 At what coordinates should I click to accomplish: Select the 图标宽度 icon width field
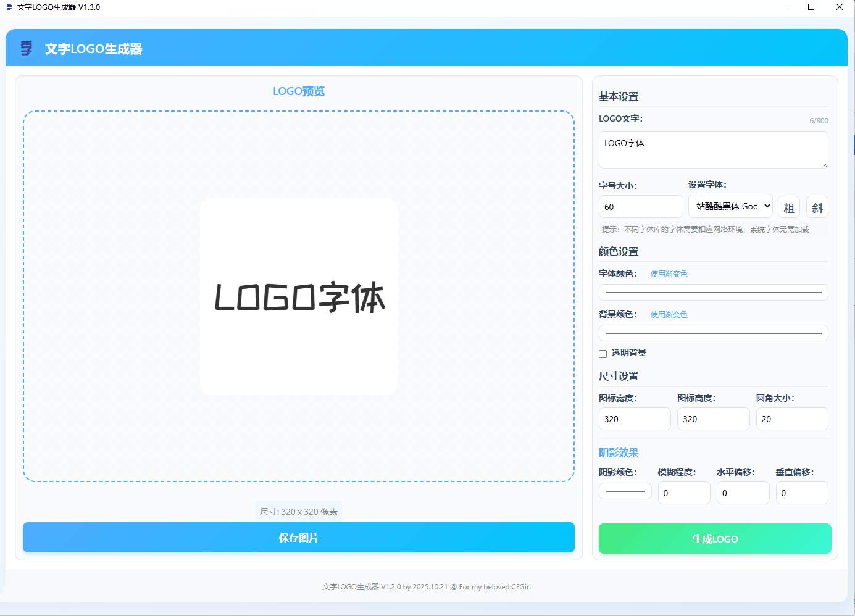pyautogui.click(x=634, y=418)
